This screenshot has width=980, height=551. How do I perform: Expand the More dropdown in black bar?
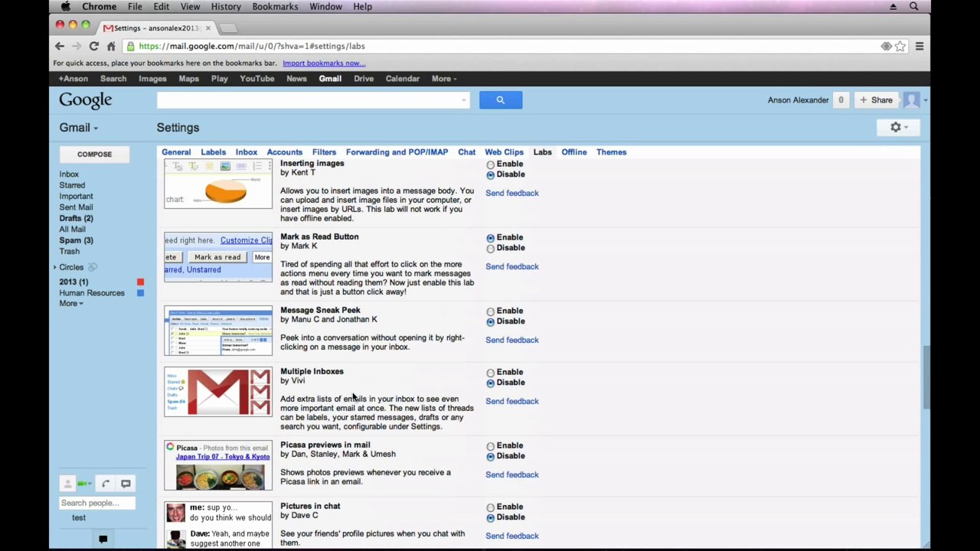tap(444, 79)
